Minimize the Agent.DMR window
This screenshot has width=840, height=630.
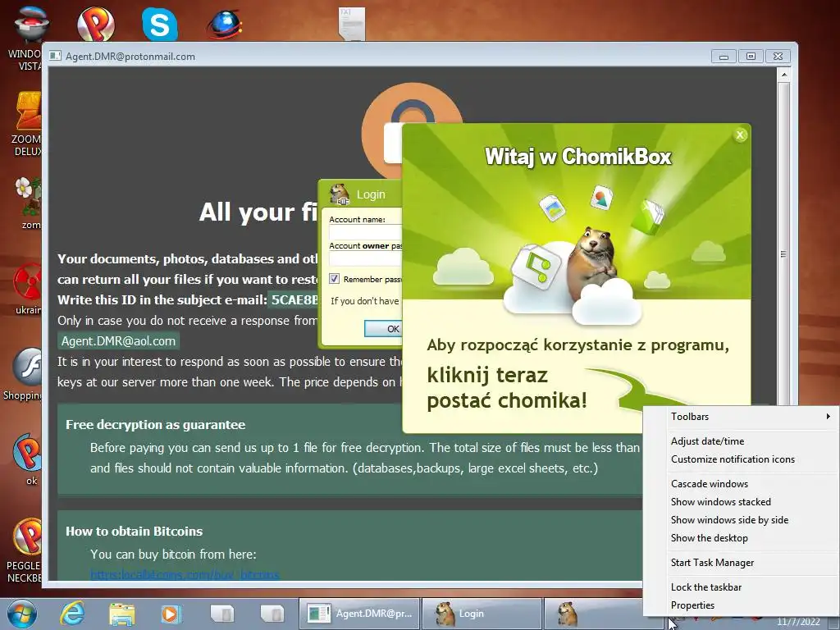tap(724, 57)
